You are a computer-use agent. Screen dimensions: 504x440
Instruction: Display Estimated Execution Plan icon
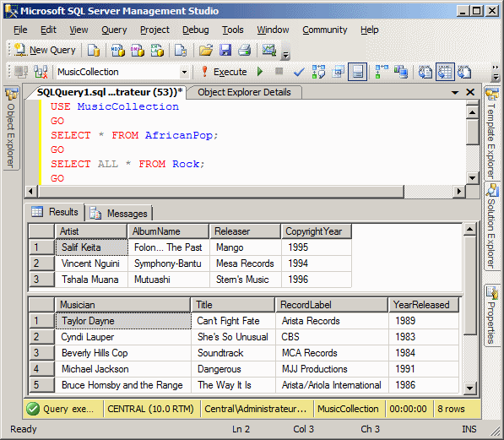pos(318,72)
